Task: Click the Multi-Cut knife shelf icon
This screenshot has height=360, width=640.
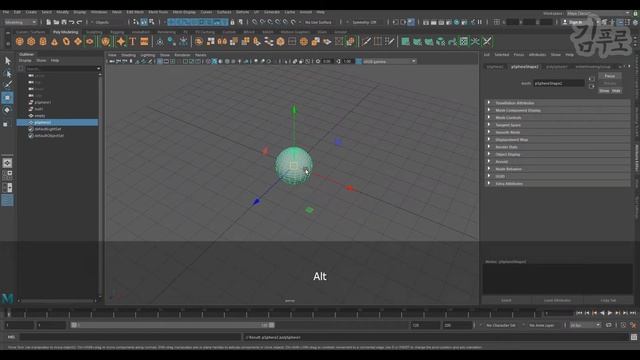Action: [x=366, y=41]
